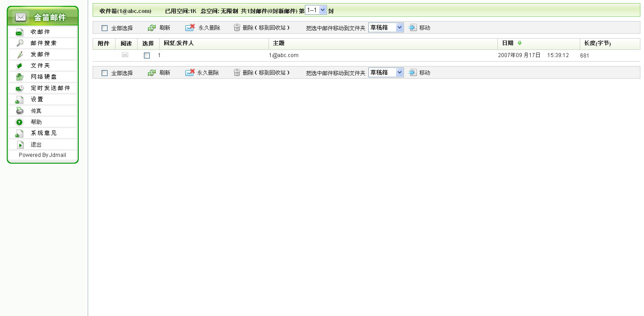Click the network disk icon beside 网络硬盘
This screenshot has width=644, height=316.
[20, 77]
